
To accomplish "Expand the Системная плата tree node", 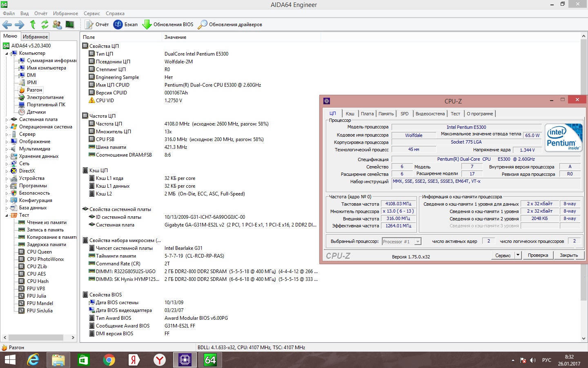I will 7,120.
